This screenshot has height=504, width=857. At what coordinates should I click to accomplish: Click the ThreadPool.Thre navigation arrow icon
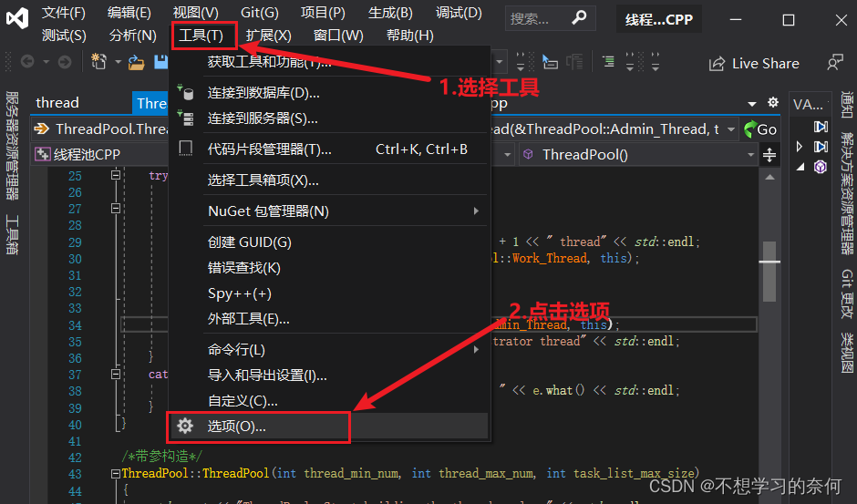42,129
